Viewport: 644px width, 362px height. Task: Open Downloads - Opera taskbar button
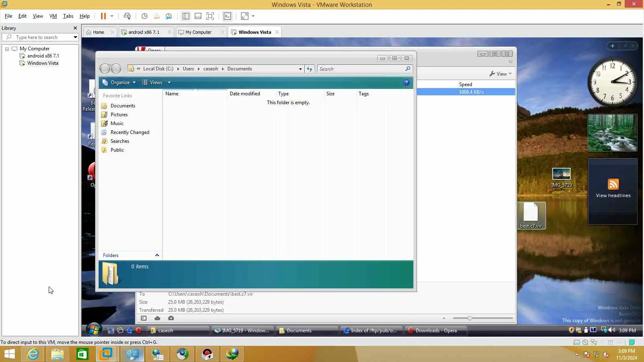click(x=436, y=331)
